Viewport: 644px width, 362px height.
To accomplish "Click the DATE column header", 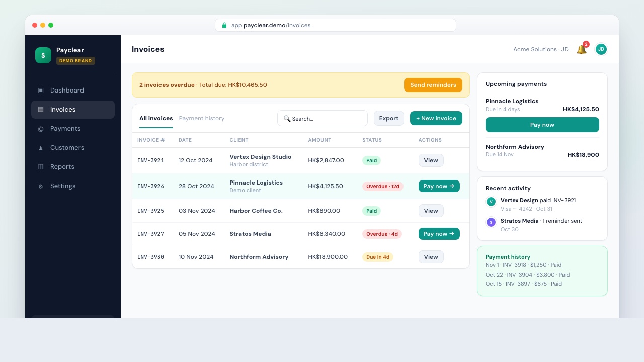I will (185, 140).
